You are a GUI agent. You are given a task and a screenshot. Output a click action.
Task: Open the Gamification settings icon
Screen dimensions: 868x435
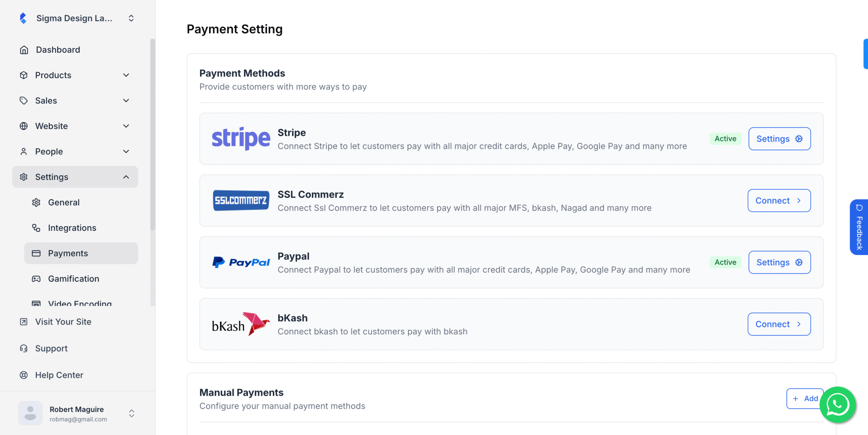(x=36, y=278)
